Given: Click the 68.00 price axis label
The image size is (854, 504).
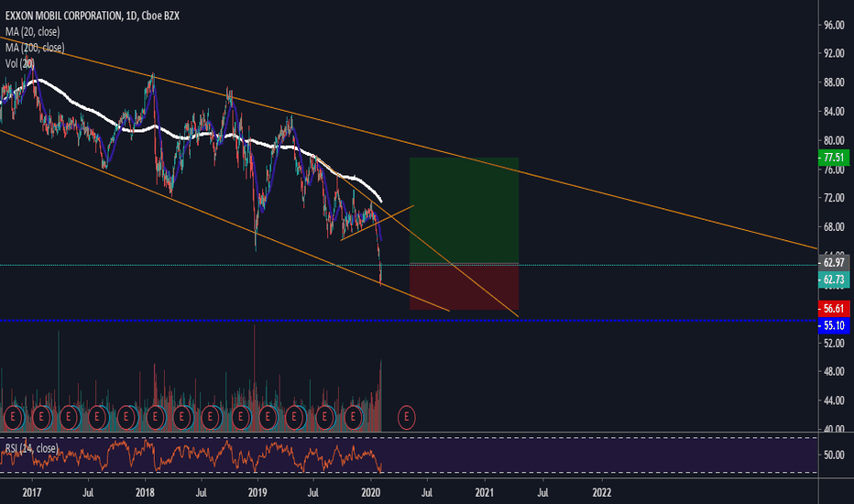Looking at the screenshot, I should tap(834, 226).
